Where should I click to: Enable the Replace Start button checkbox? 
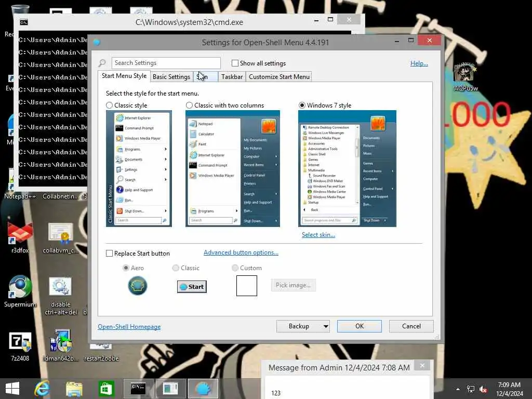pos(109,254)
